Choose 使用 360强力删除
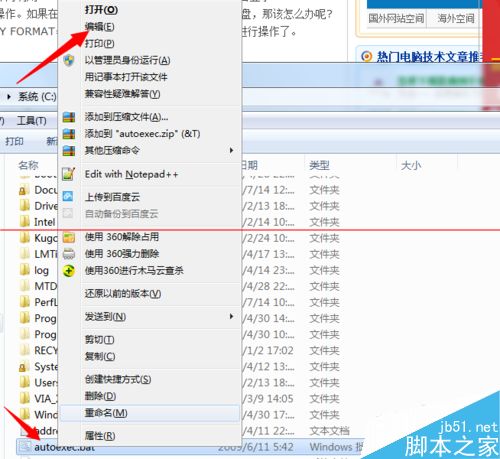The image size is (500, 459). [122, 254]
